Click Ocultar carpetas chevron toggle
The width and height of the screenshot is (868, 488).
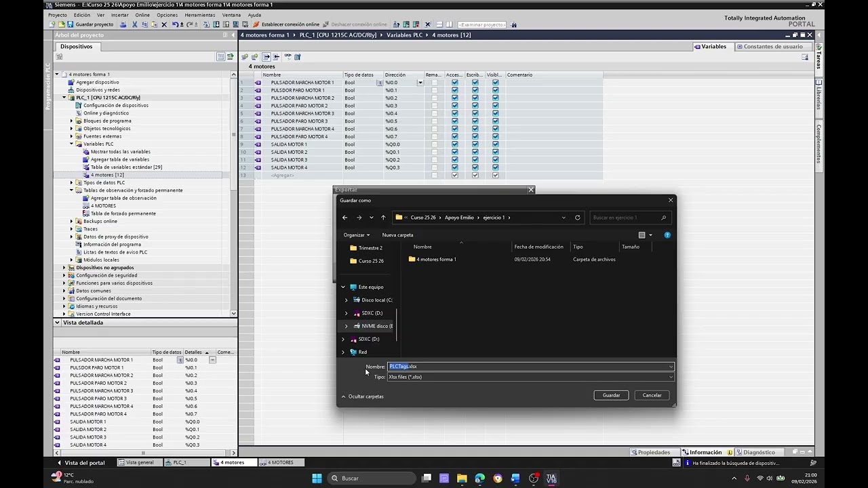[x=343, y=396]
